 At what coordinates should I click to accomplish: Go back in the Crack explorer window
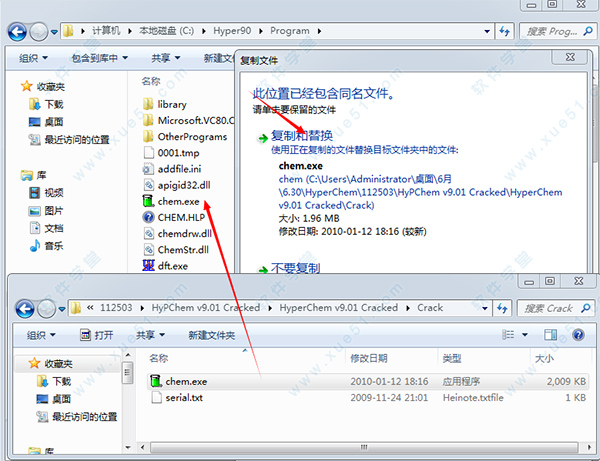coord(25,308)
